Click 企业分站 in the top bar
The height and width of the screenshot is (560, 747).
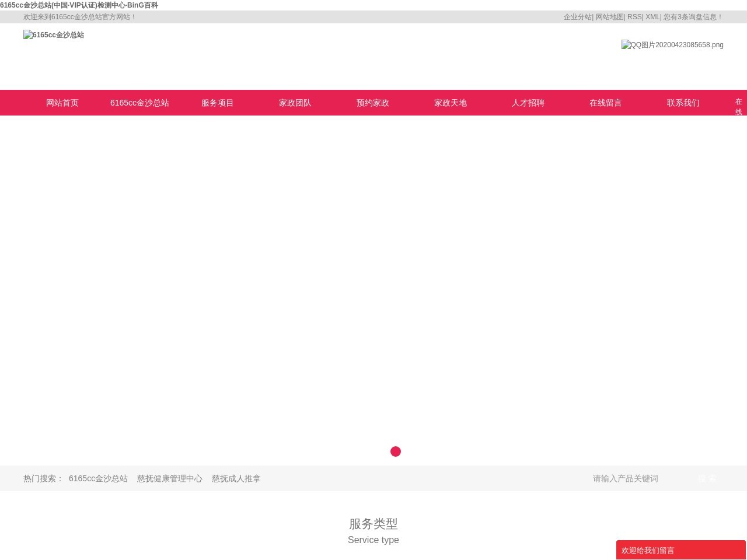click(577, 17)
